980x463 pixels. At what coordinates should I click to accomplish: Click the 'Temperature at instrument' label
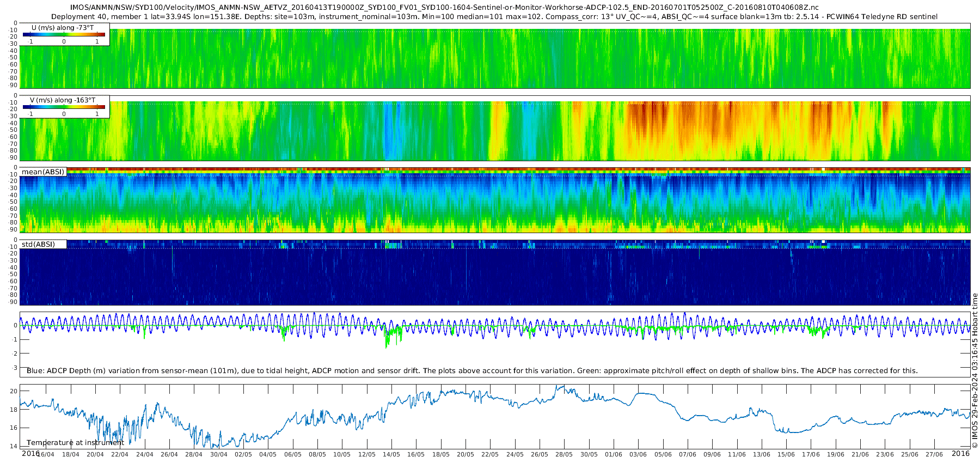[x=75, y=443]
